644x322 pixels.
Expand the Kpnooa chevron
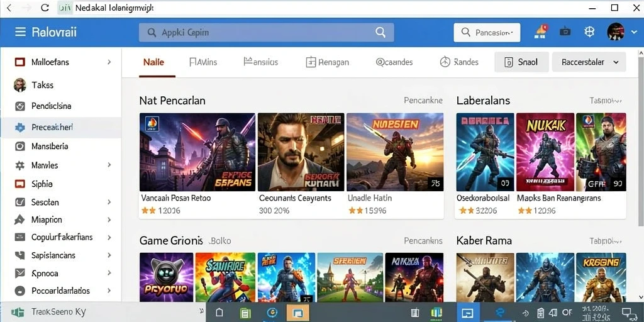[109, 273]
